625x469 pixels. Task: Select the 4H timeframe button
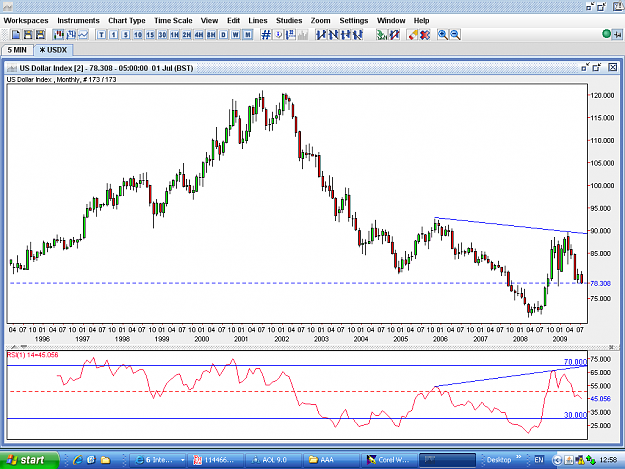pos(199,35)
